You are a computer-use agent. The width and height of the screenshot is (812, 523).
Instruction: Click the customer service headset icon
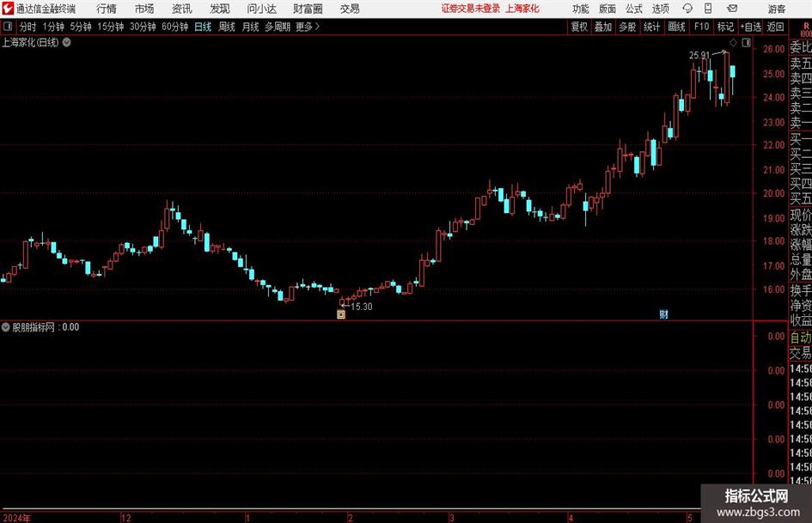pyautogui.click(x=687, y=9)
